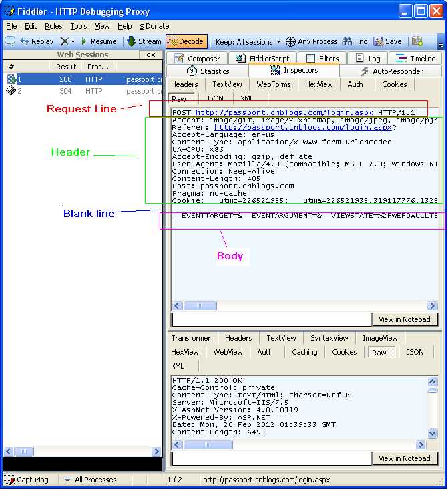The height and width of the screenshot is (491, 448).
Task: Click the black QuickExec command box
Action: click(x=83, y=464)
